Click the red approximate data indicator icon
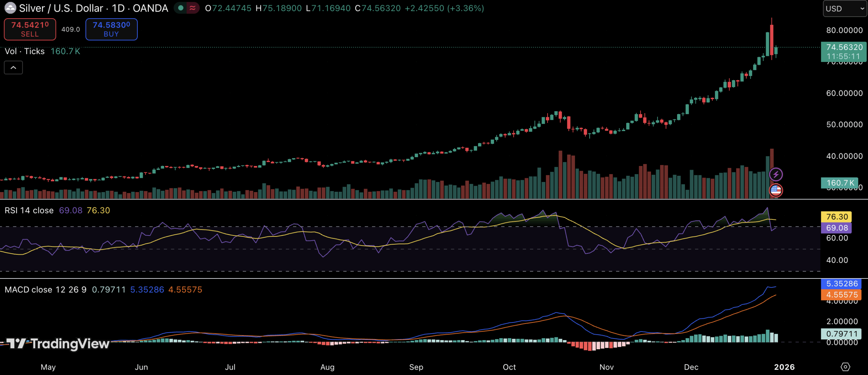This screenshot has height=375, width=868. pos(192,8)
